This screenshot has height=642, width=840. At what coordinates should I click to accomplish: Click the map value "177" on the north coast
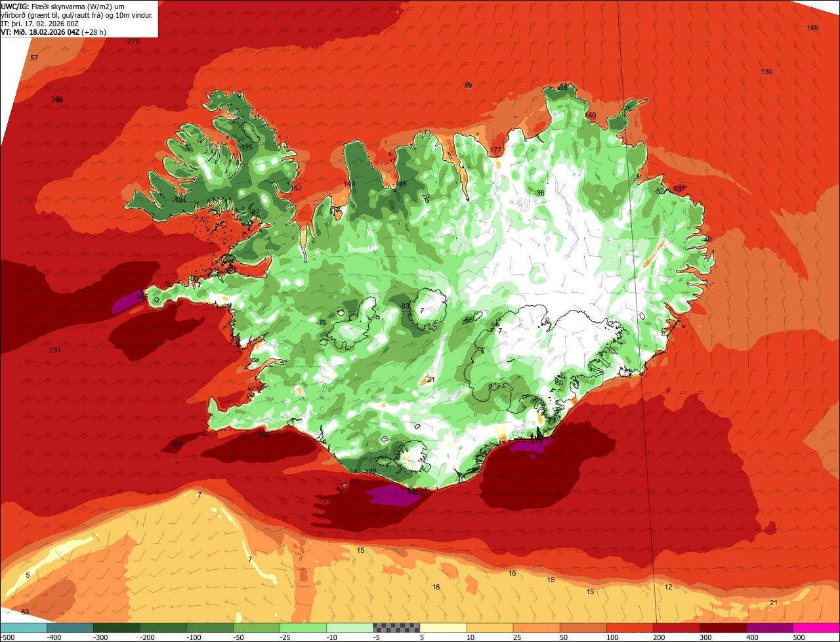click(x=495, y=150)
